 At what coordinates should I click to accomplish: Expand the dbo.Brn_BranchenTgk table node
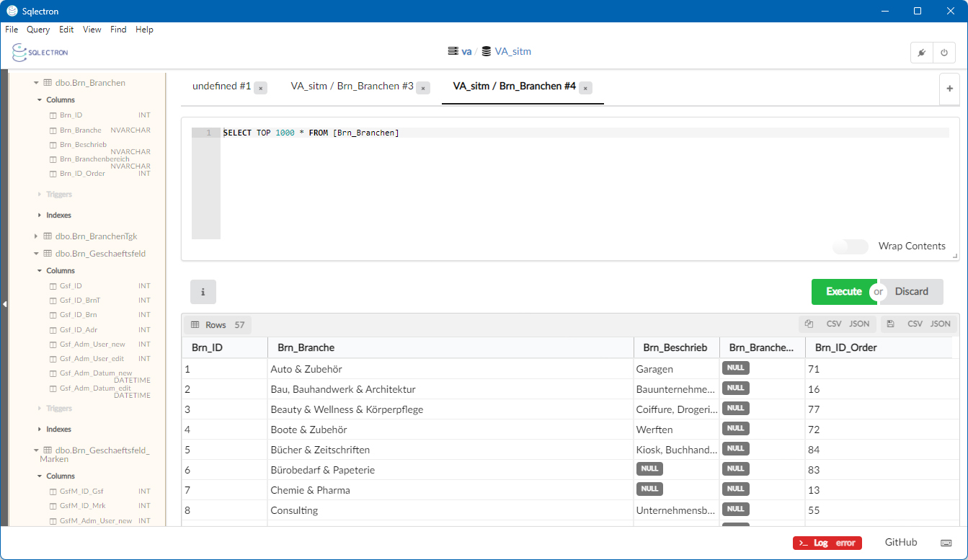(36, 236)
